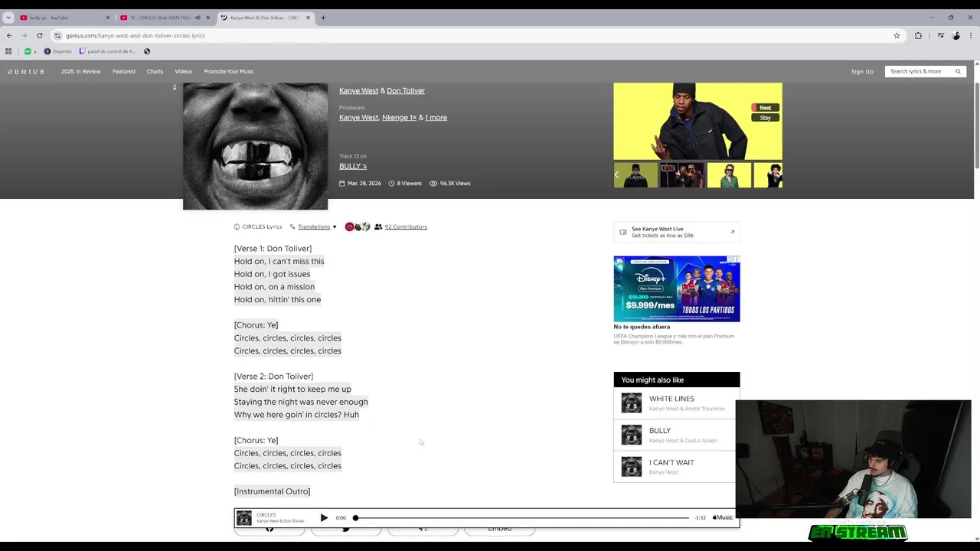980x551 pixels.
Task: Click the Sign Up link
Action: pos(862,71)
